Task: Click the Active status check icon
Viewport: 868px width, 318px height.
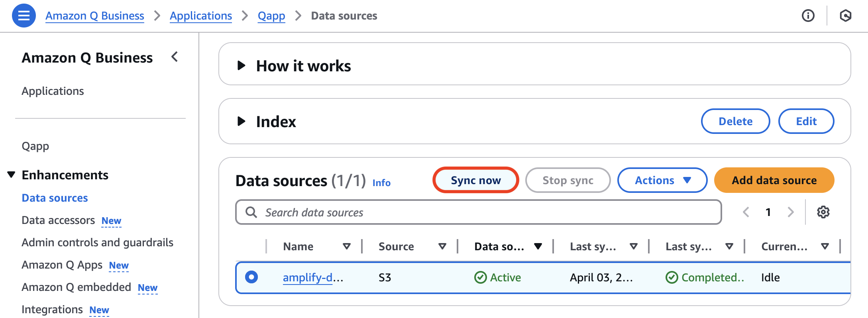Action: (x=481, y=277)
